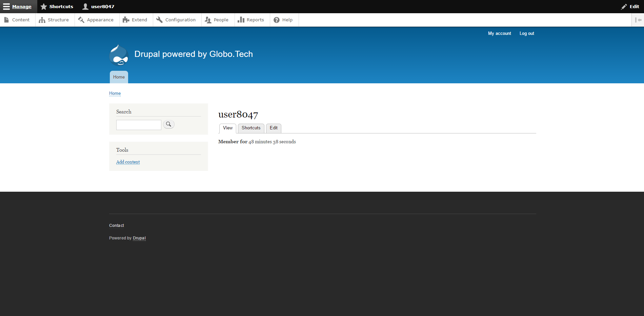Click the My account link
The image size is (644, 316).
[x=499, y=34]
